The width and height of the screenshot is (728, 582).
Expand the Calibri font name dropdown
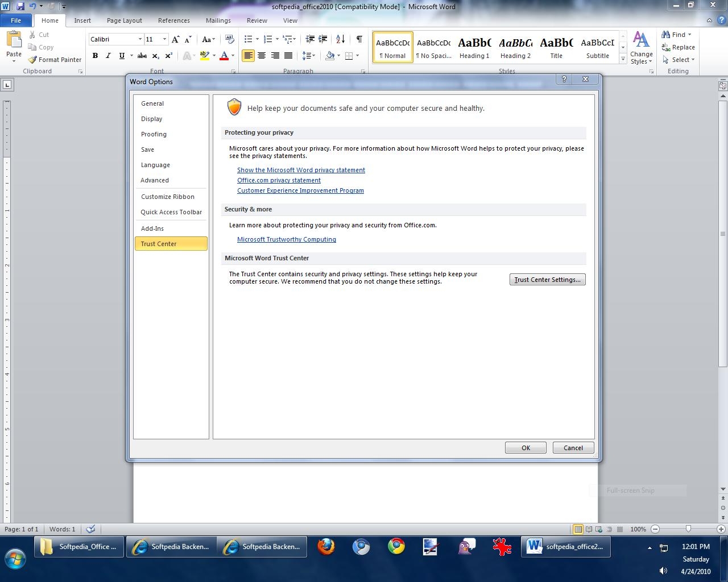[x=140, y=39]
